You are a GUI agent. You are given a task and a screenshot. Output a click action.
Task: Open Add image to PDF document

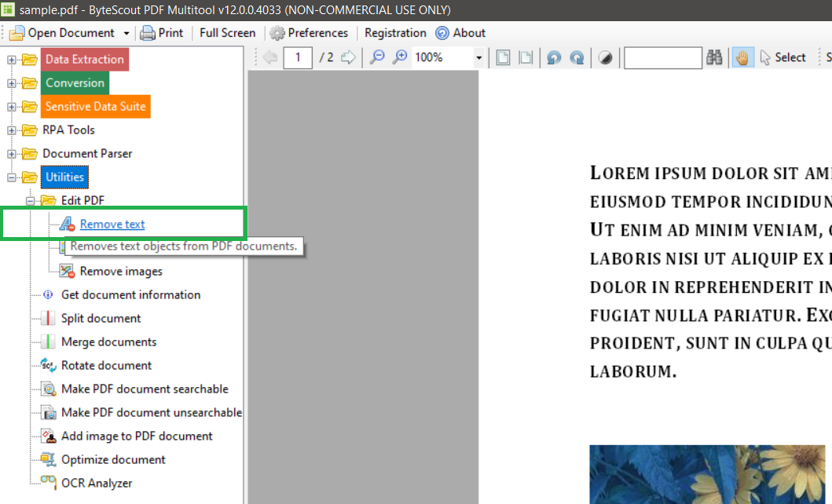(137, 436)
